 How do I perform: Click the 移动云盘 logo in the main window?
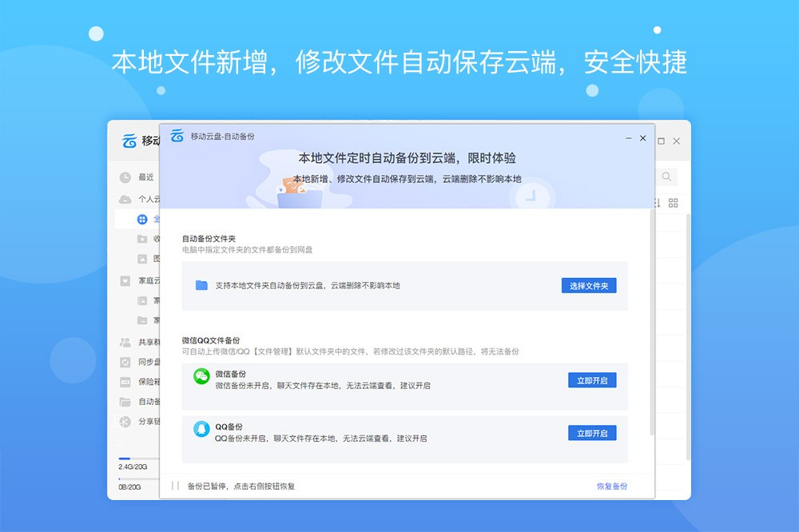tap(129, 141)
